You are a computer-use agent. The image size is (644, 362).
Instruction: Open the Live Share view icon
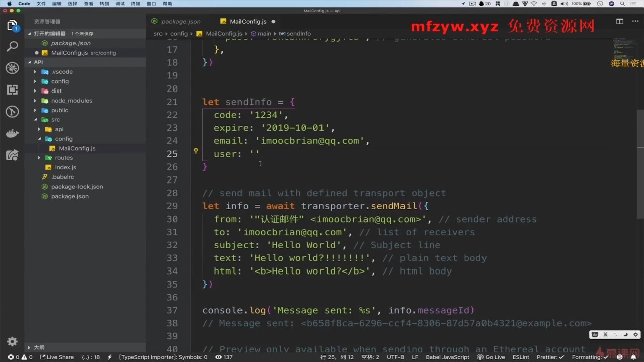click(12, 155)
